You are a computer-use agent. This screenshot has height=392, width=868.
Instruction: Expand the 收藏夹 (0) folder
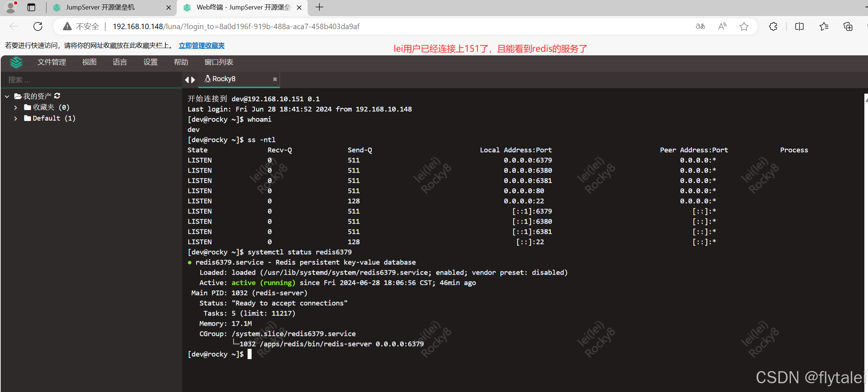pyautogui.click(x=16, y=107)
